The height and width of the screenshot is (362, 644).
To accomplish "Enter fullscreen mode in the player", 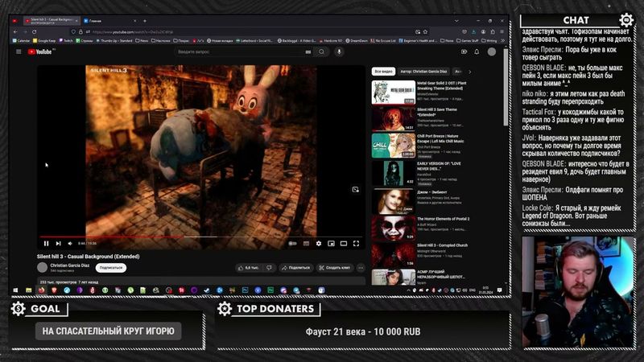I will 356,244.
